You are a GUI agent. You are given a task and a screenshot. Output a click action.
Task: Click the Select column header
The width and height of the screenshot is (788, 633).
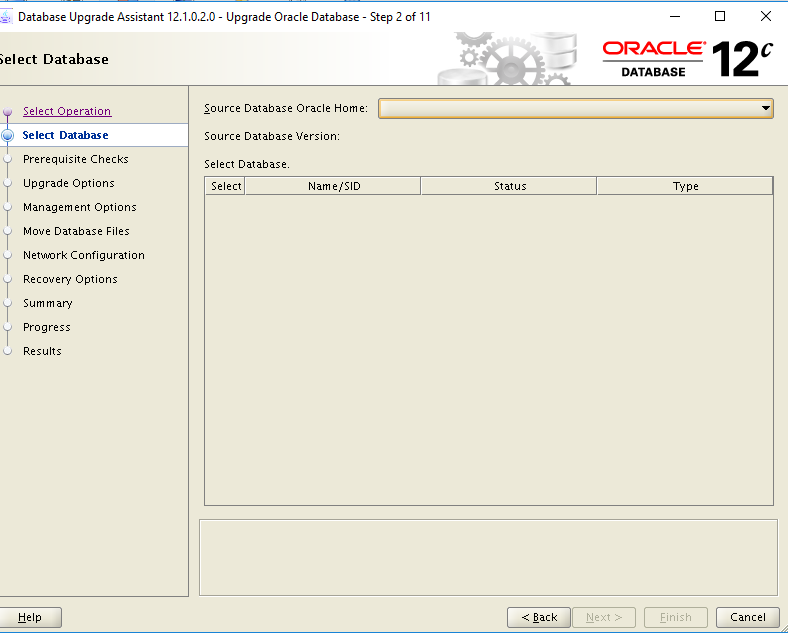point(226,186)
